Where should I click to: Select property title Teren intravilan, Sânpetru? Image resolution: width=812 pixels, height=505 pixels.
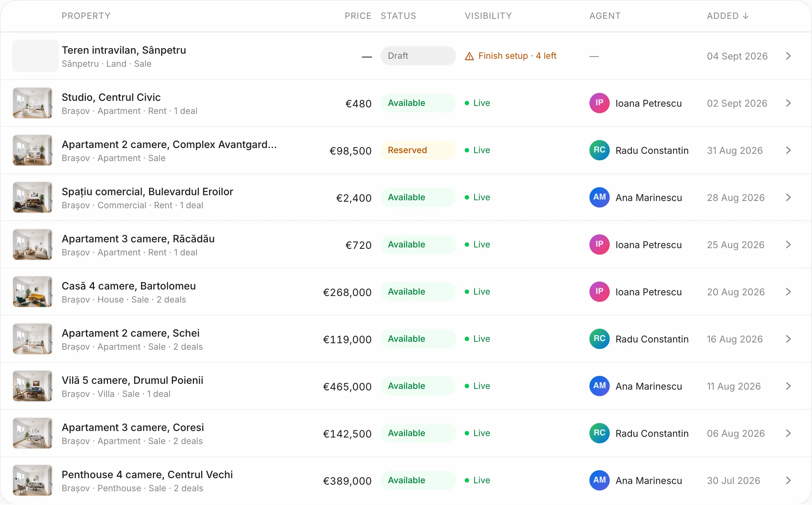pos(124,50)
